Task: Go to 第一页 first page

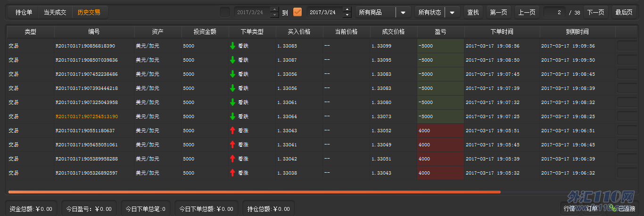Action: click(499, 12)
